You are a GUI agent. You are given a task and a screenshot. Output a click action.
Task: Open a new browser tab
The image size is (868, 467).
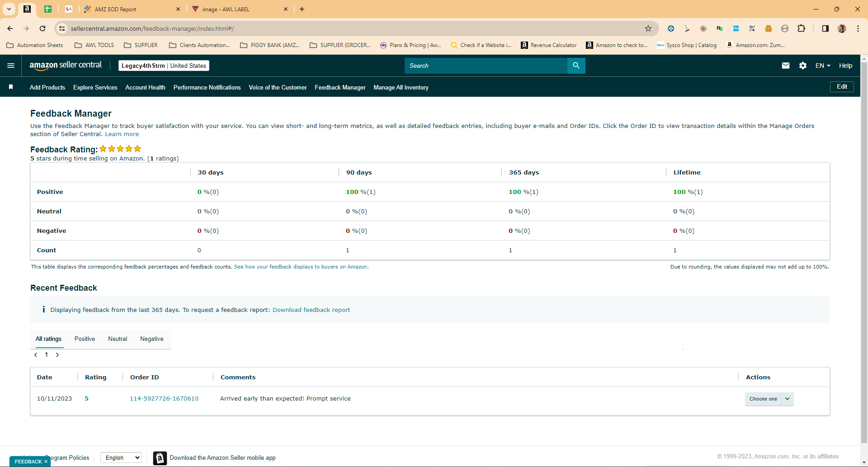click(302, 9)
